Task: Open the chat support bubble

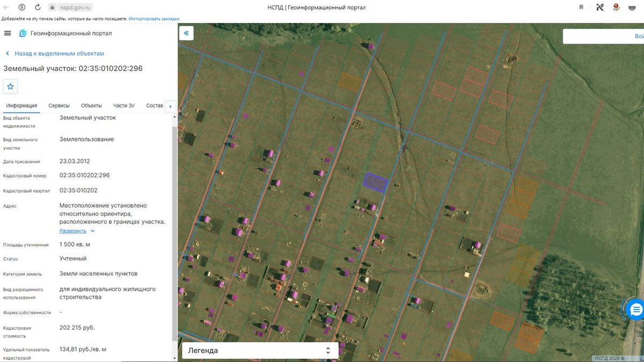Action: tap(636, 309)
